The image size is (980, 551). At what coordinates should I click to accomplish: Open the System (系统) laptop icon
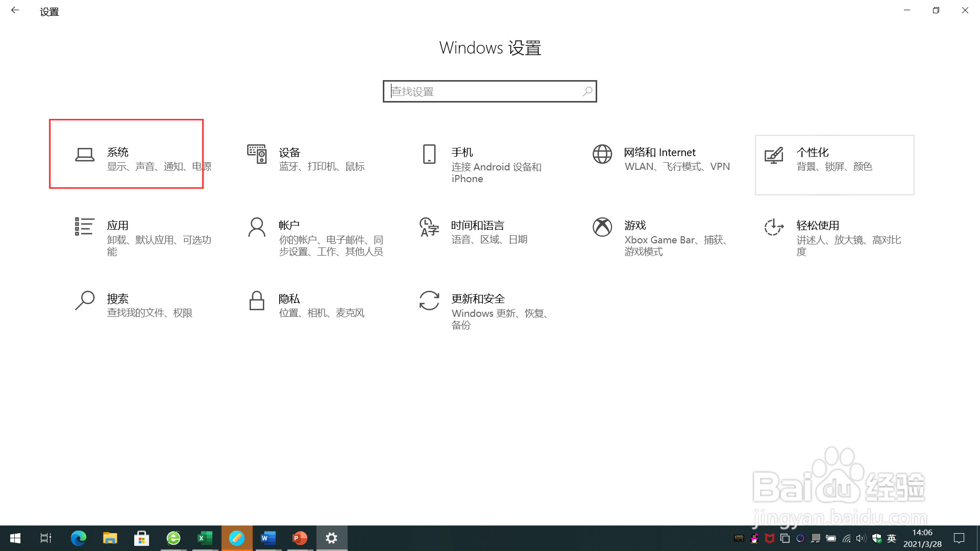[x=85, y=155]
